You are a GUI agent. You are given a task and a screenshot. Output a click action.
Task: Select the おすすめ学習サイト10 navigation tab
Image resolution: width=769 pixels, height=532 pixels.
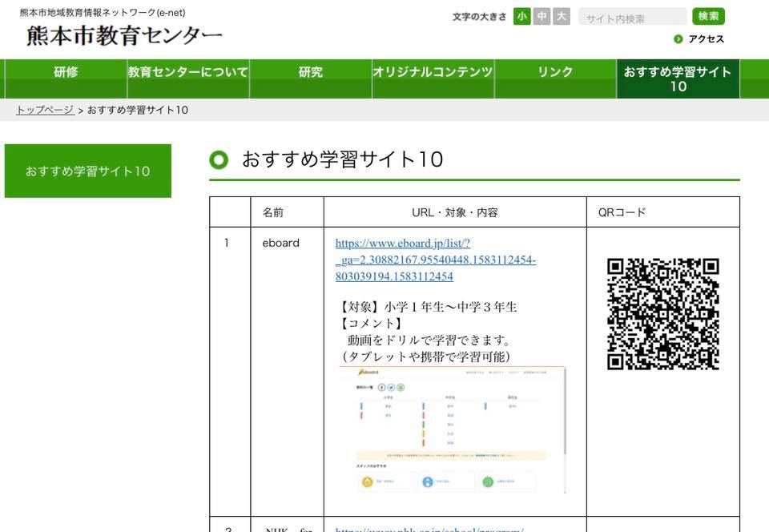(x=678, y=79)
